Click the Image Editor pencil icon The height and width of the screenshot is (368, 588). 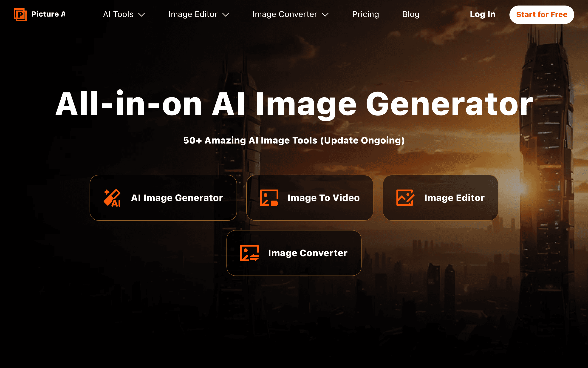pyautogui.click(x=405, y=198)
